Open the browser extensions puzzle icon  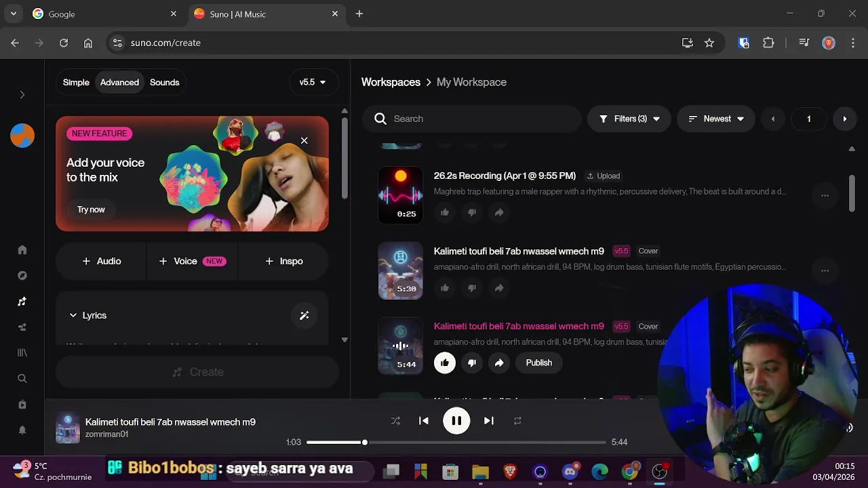point(768,43)
